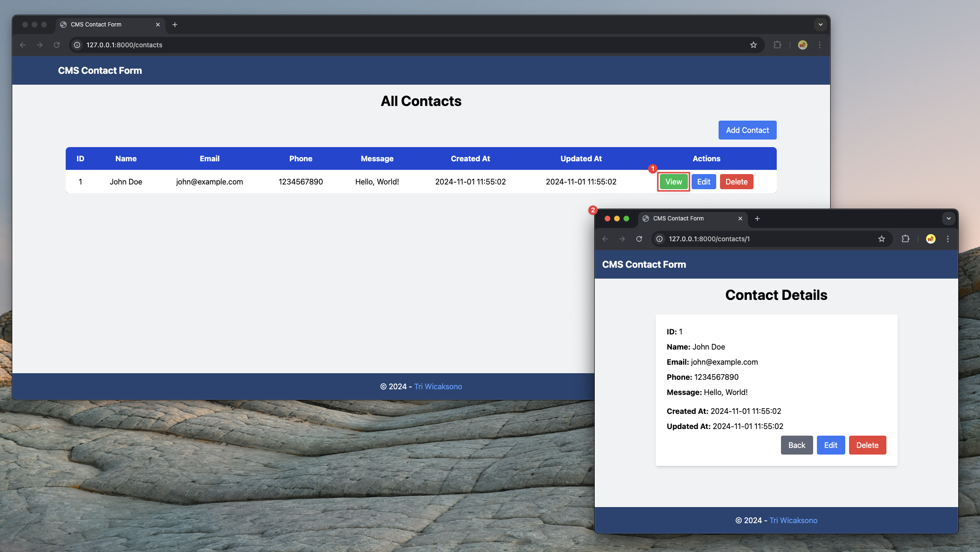Screen dimensions: 980x552
Task: Click the profile avatar in the front window
Action: (930, 239)
